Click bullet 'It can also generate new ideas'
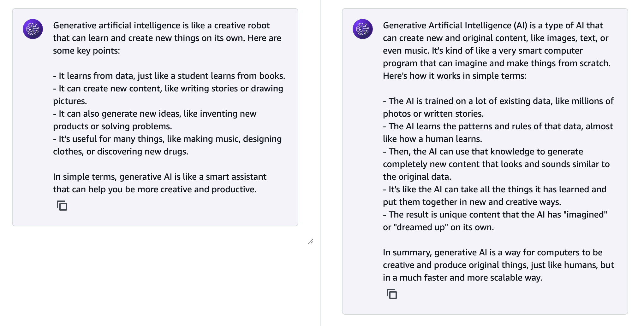The width and height of the screenshot is (644, 326). pos(155,120)
